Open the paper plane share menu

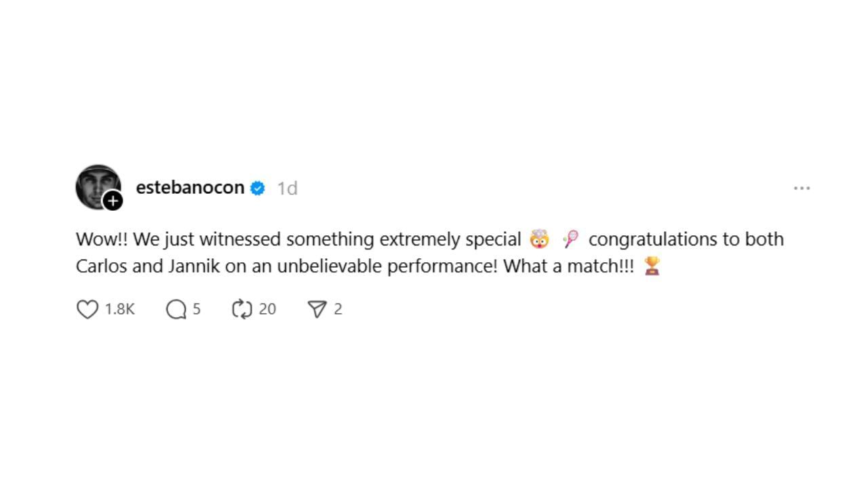pos(317,310)
